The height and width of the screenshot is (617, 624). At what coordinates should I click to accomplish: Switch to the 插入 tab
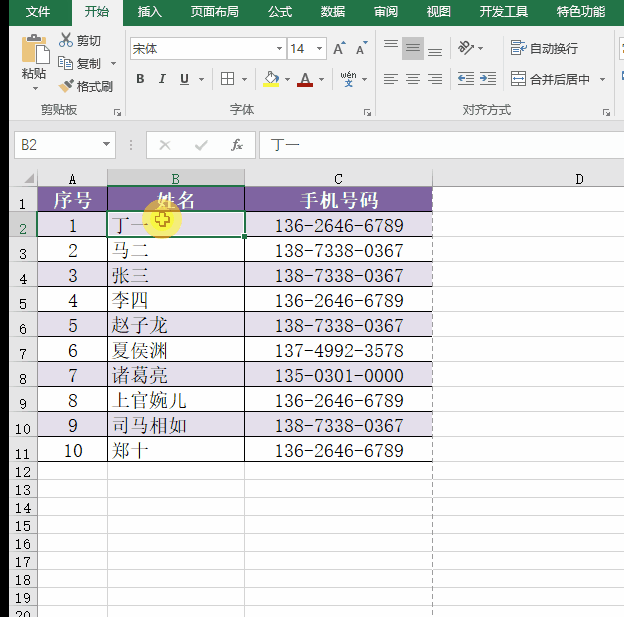click(x=150, y=12)
